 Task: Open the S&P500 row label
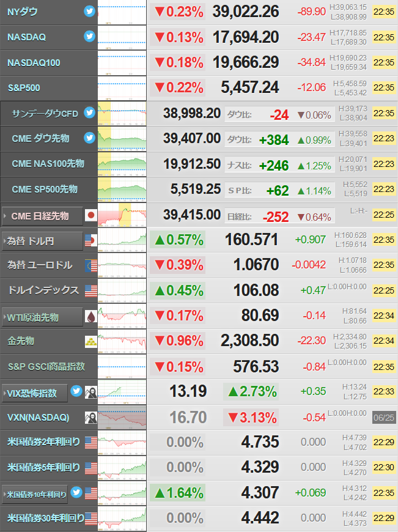pos(24,88)
